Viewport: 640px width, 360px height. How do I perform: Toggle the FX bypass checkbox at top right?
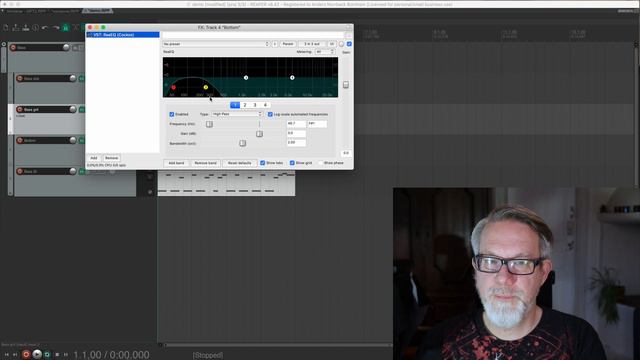pos(349,44)
